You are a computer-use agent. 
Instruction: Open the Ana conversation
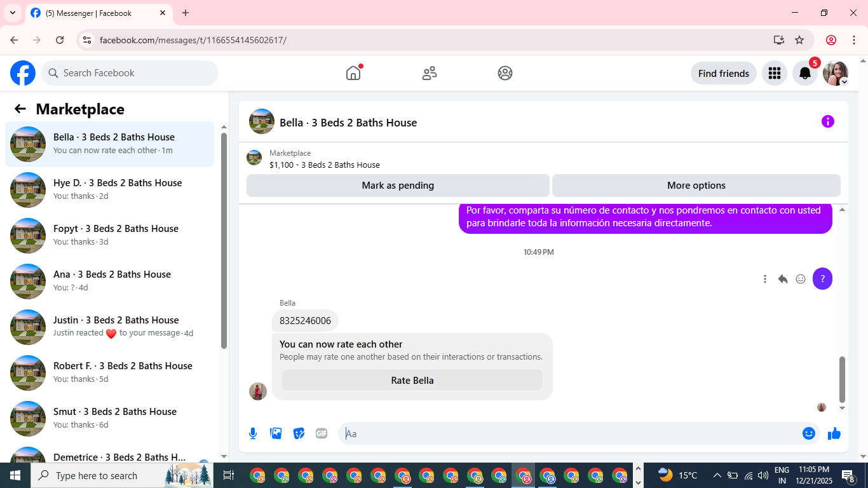pyautogui.click(x=110, y=281)
